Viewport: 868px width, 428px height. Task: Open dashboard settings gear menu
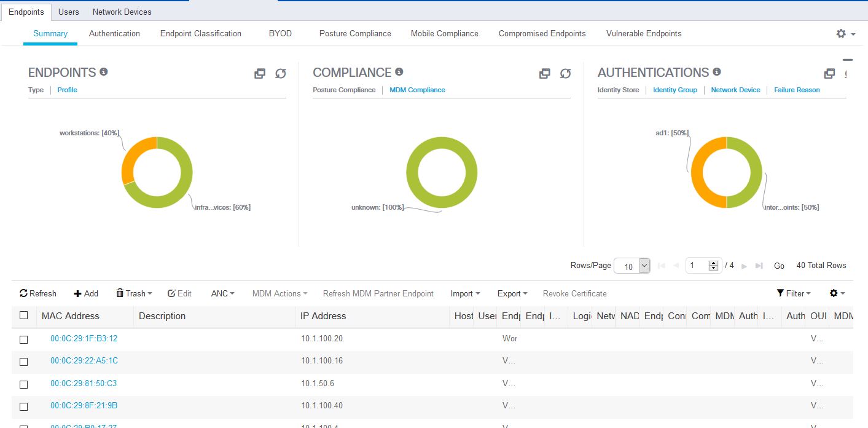pos(845,34)
